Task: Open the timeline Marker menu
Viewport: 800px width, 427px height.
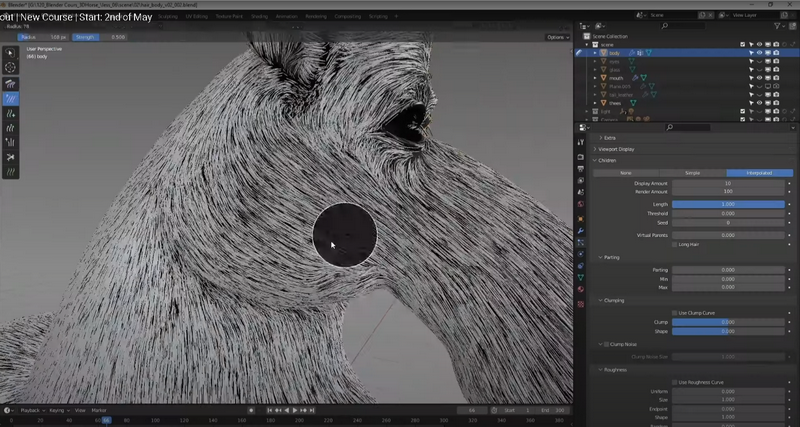Action: point(98,410)
